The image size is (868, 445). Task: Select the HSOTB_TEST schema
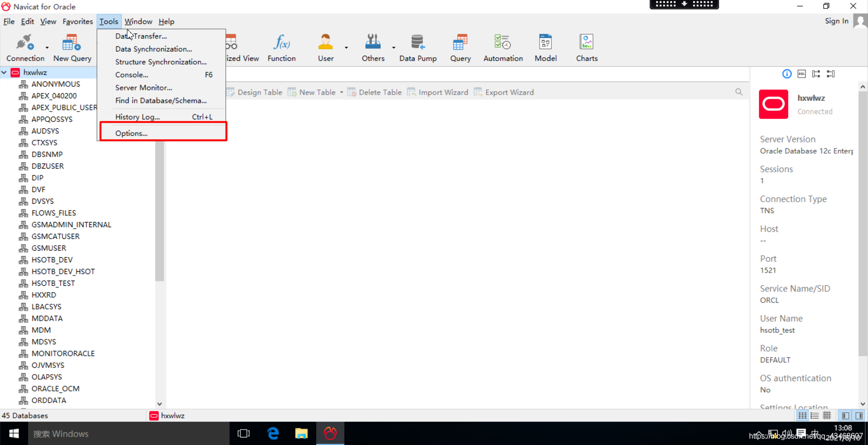53,283
